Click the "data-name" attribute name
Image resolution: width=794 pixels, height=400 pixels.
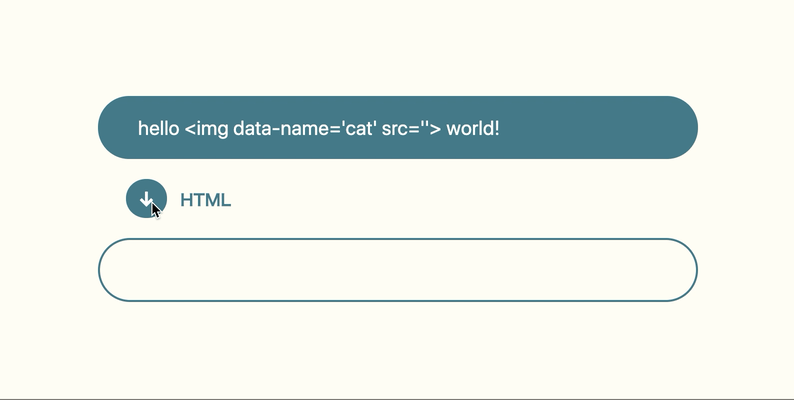[x=280, y=128]
